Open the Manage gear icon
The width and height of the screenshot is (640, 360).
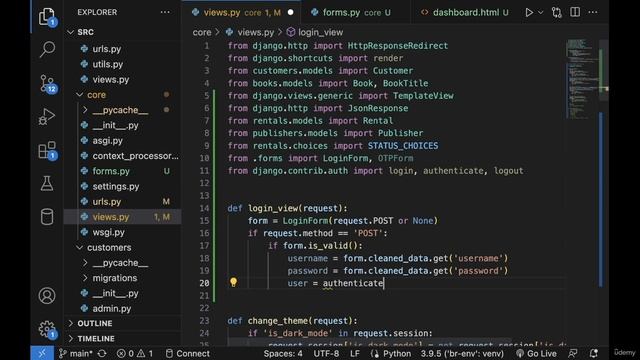coord(47,329)
